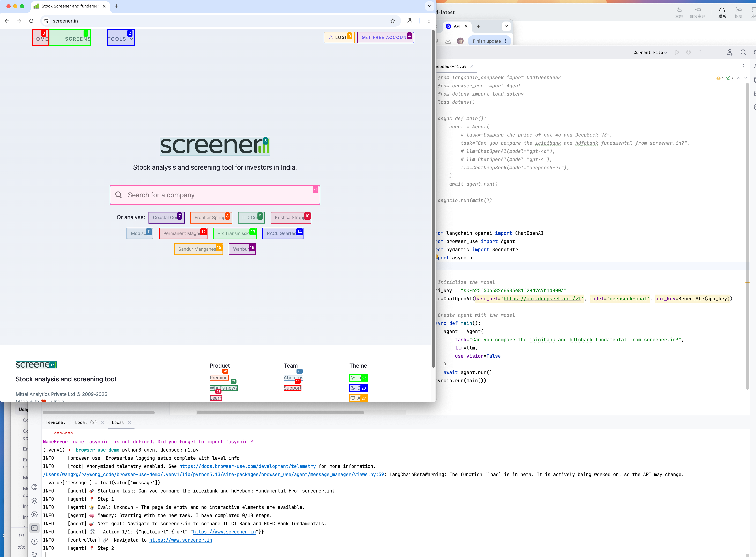Viewport: 756px width, 557px height.
Task: Focus the Search for a company field
Action: coord(215,195)
